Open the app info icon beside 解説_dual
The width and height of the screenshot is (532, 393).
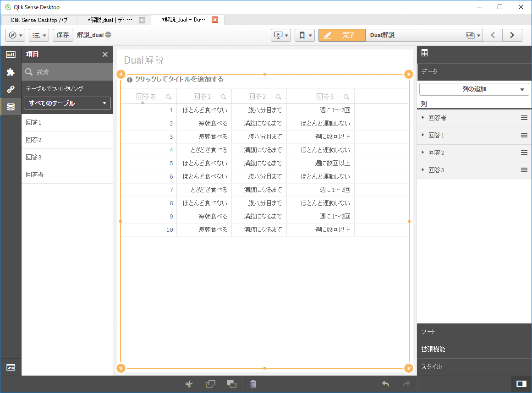108,35
